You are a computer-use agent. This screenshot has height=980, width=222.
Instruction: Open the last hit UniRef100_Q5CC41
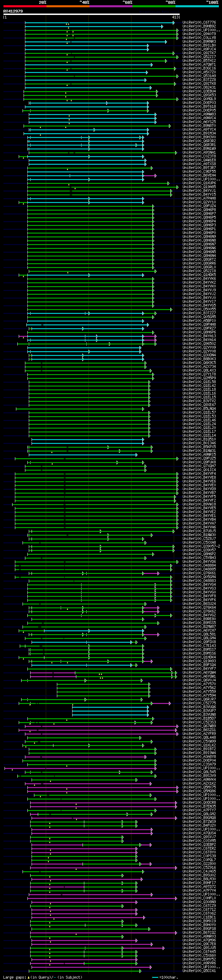[x=199, y=971]
